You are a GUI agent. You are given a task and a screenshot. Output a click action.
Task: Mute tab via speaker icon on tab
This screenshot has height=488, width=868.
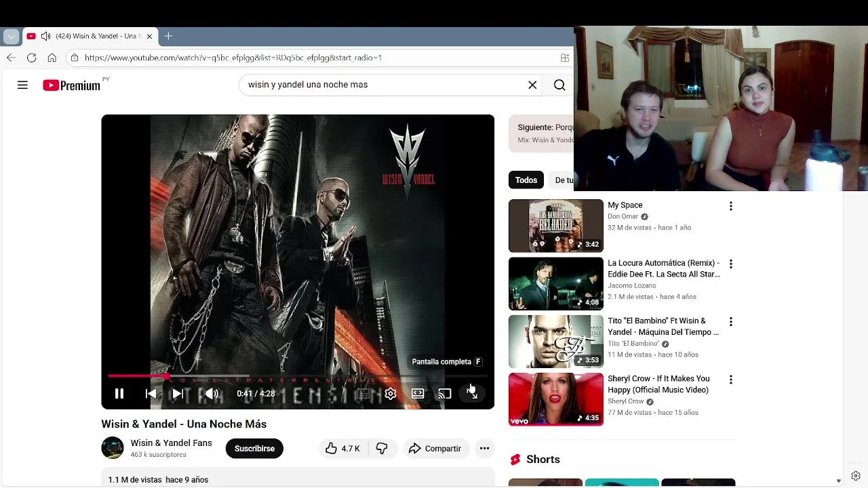pos(45,36)
